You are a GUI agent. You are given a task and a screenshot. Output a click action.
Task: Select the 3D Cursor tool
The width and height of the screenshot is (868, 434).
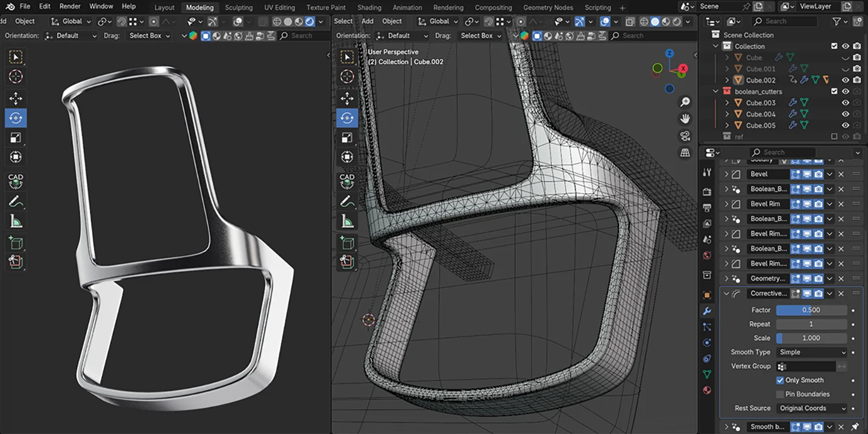click(x=16, y=77)
